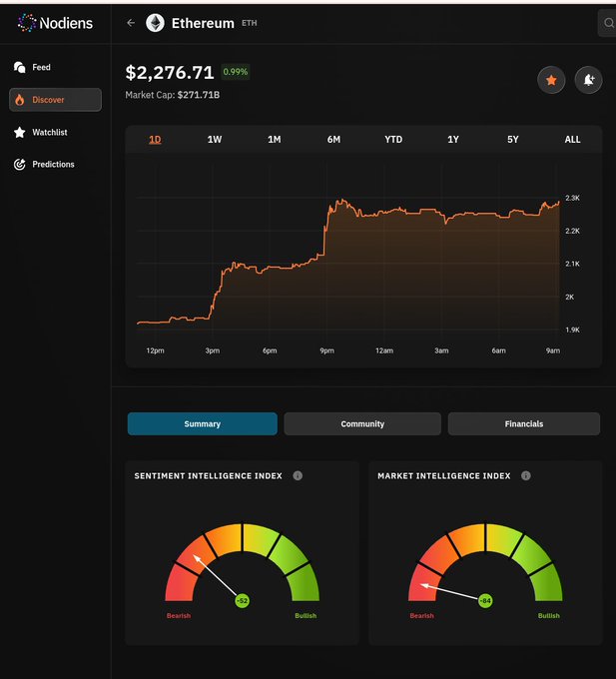Select the 1Y chart range
This screenshot has width=616, height=679.
[x=453, y=140]
